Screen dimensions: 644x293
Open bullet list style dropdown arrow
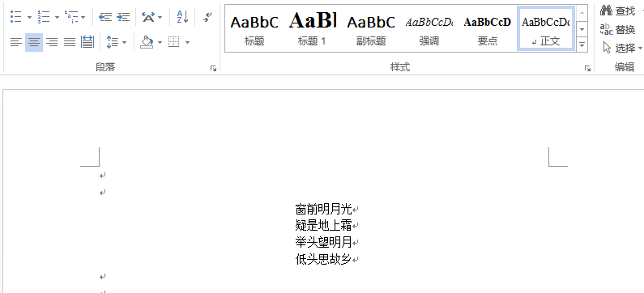(30, 17)
